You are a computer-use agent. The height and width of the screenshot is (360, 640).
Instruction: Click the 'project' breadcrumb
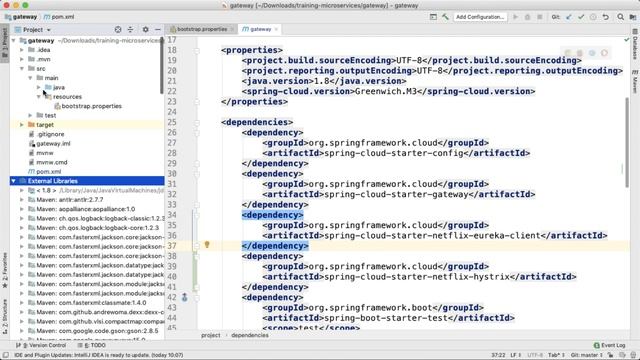(x=211, y=335)
